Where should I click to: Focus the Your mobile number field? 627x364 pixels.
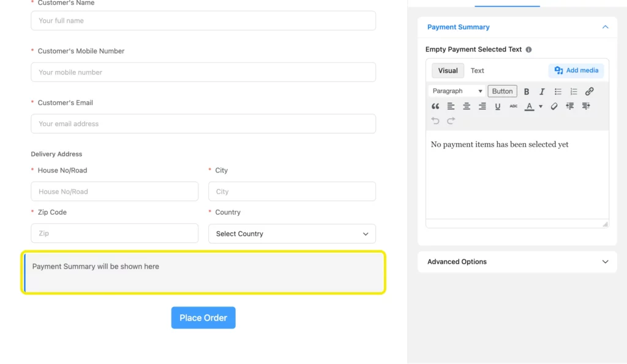[203, 72]
